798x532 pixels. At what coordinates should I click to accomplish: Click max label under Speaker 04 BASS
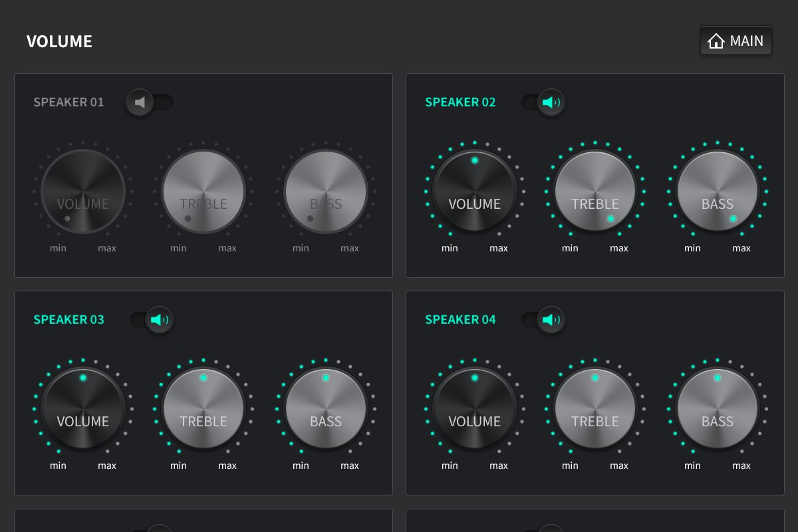[x=741, y=465]
